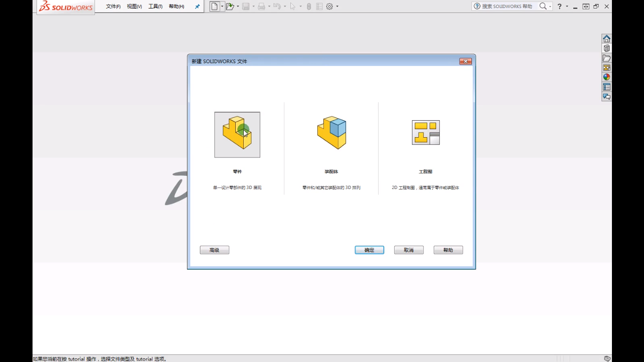Expand the Save dropdown arrow

[253, 7]
